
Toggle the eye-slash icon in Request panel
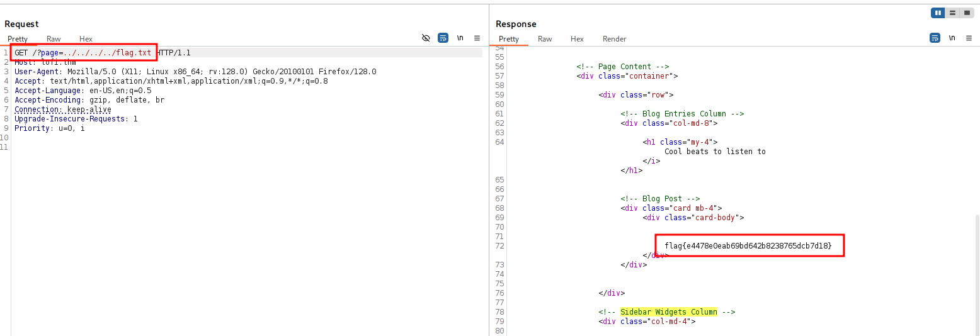426,38
